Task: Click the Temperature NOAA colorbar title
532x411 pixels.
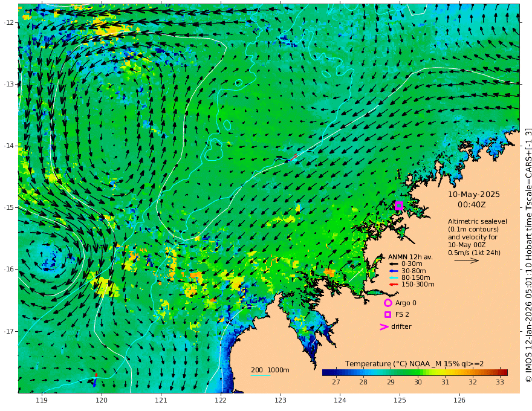Action: (x=414, y=363)
